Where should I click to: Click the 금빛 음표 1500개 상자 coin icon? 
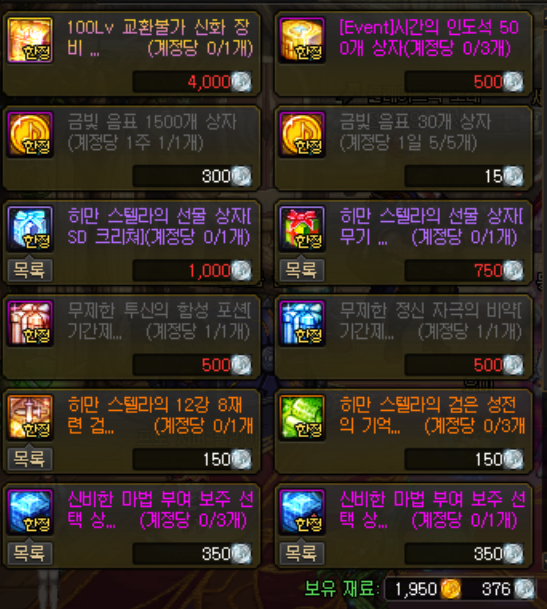tap(30, 134)
